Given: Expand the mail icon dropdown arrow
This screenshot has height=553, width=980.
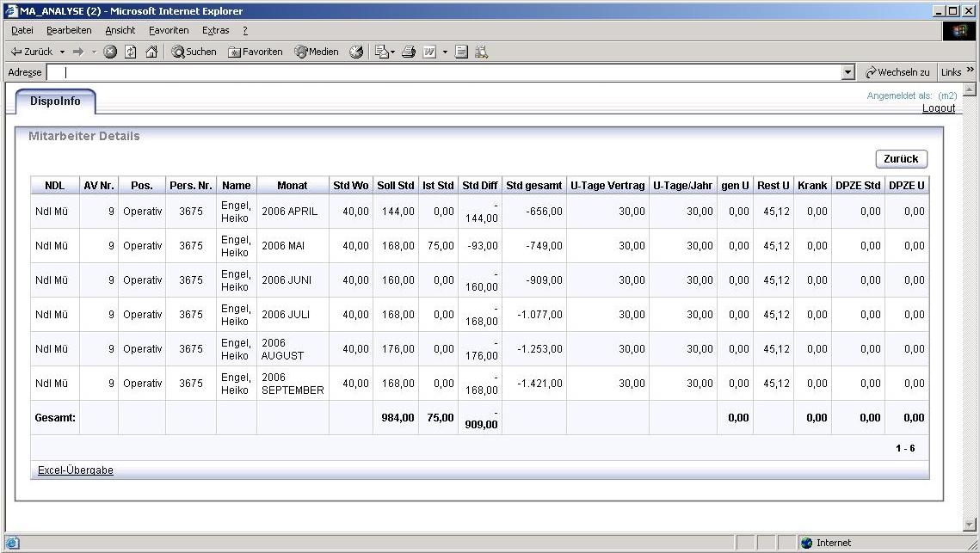Looking at the screenshot, I should 392,52.
